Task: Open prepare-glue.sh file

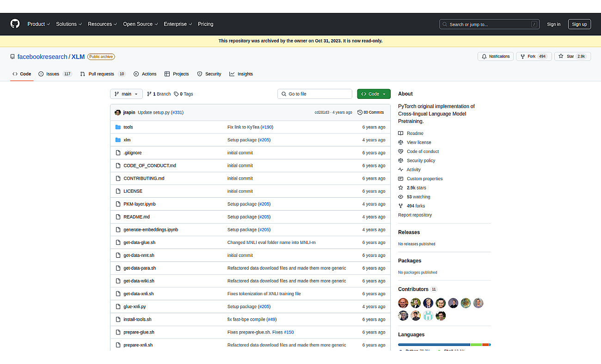Action: pos(139,332)
